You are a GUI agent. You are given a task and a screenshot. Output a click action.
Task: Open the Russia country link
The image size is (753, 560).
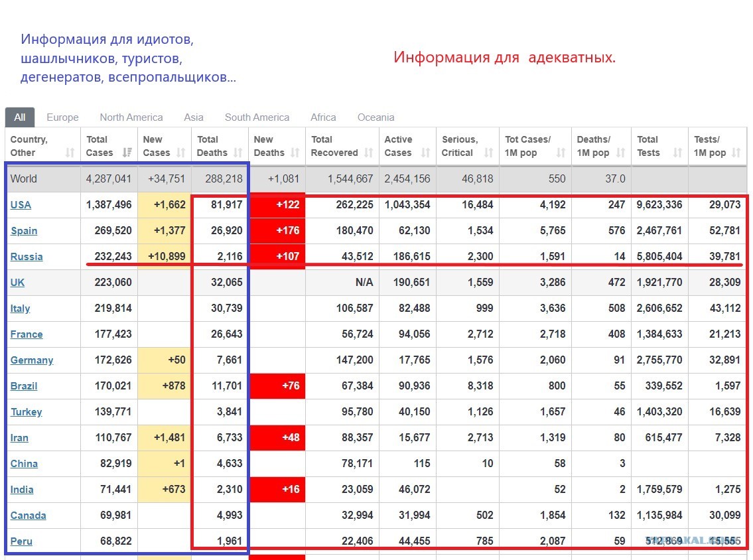click(27, 257)
